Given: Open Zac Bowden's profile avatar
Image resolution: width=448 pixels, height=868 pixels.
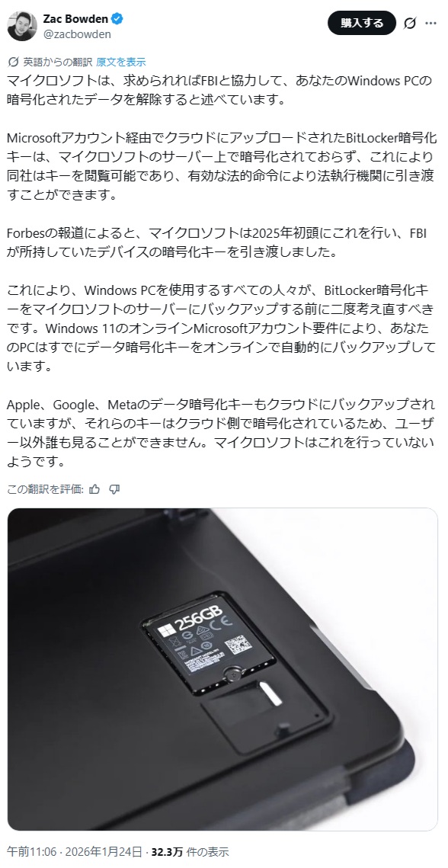Looking at the screenshot, I should (22, 25).
